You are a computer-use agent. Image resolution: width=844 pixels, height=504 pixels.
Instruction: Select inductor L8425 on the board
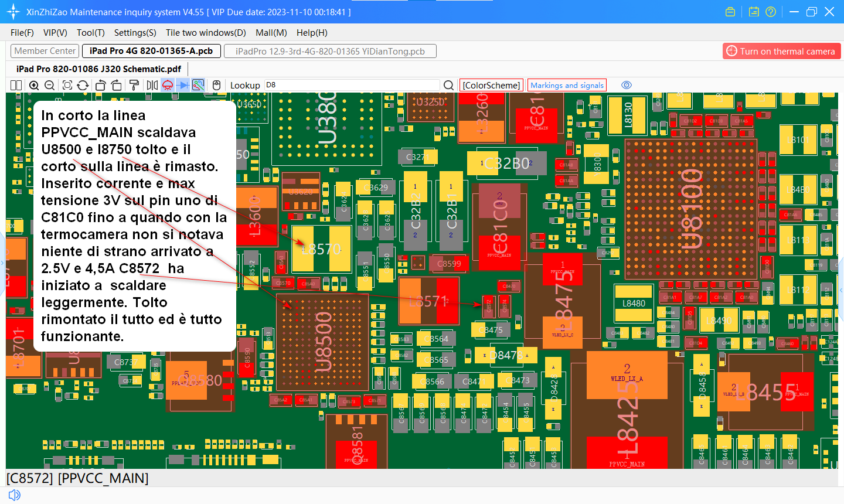pyautogui.click(x=627, y=410)
